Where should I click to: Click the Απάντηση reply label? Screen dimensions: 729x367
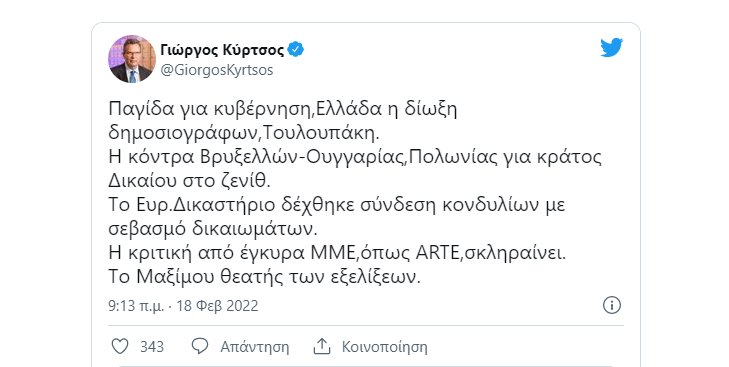coord(254,347)
